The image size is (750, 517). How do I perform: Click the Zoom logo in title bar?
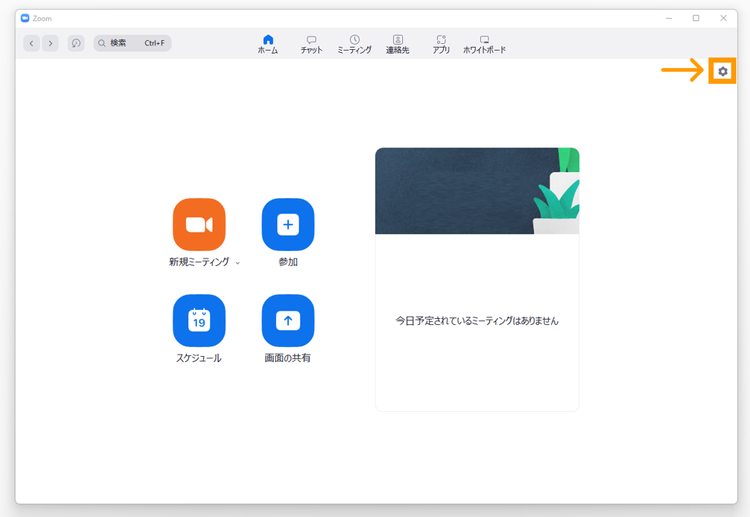tap(25, 18)
